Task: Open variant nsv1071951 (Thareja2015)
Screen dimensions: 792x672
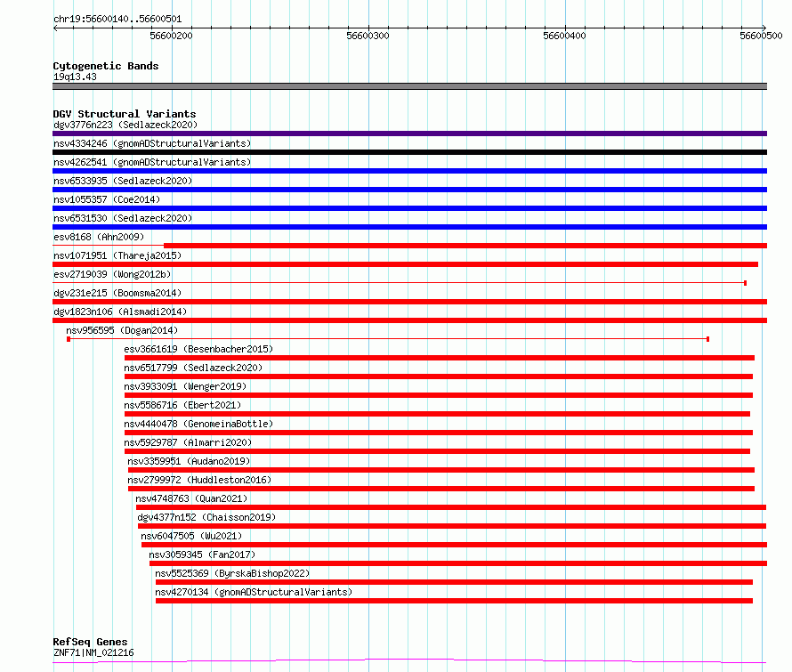Action: 117,255
